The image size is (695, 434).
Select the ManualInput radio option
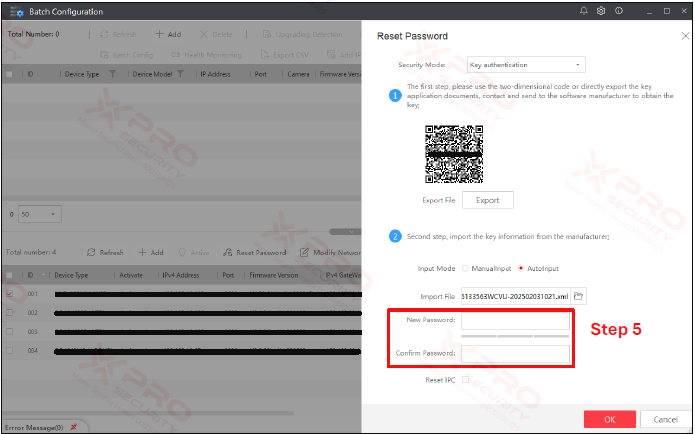click(x=487, y=268)
